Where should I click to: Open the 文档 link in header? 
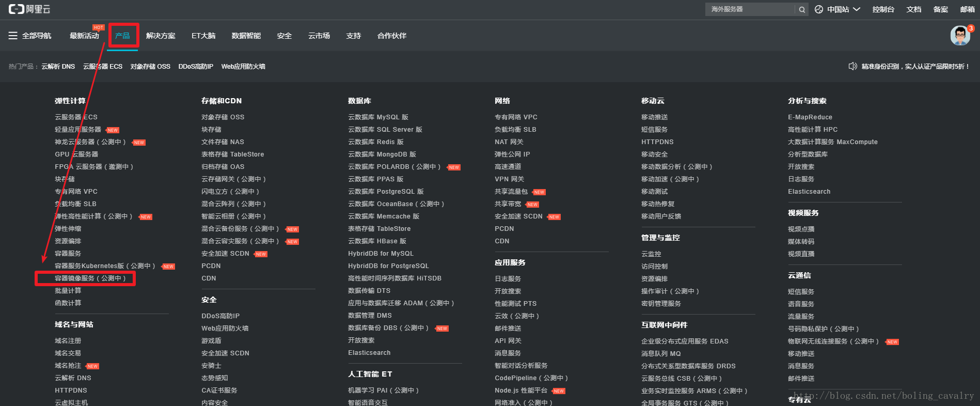click(x=914, y=9)
